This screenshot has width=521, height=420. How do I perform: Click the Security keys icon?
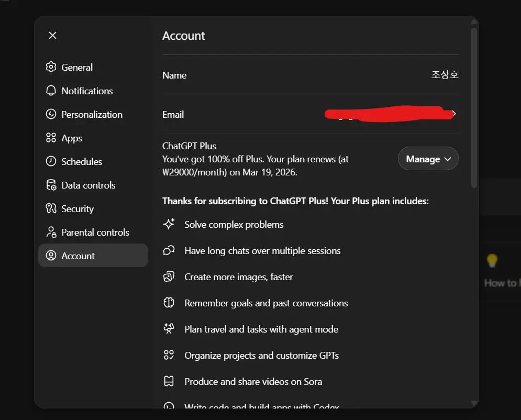pyautogui.click(x=51, y=208)
